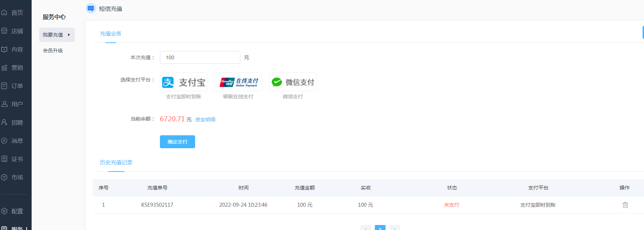Select 支付宝 Alipay payment option
The height and width of the screenshot is (230, 644).
pos(184,82)
